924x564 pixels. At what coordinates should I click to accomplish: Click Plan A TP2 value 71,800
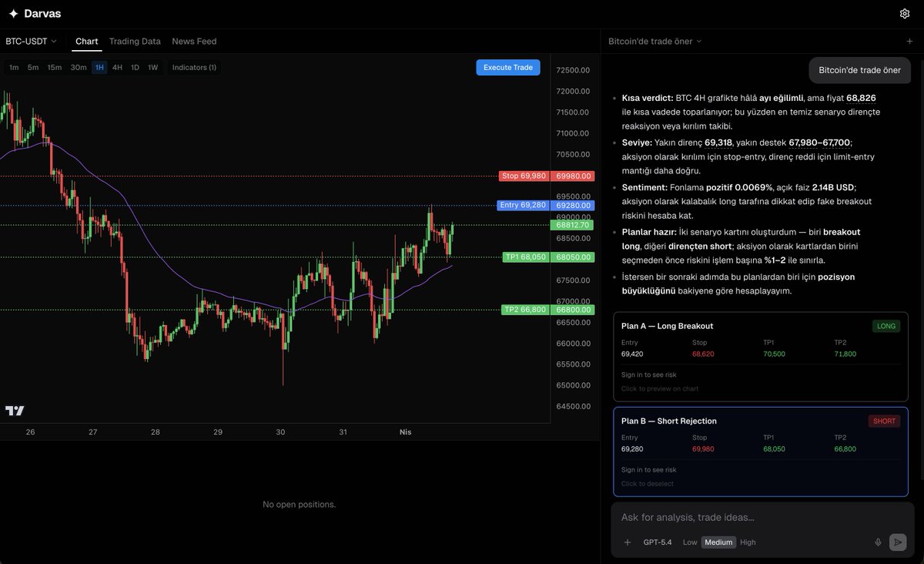pyautogui.click(x=845, y=354)
